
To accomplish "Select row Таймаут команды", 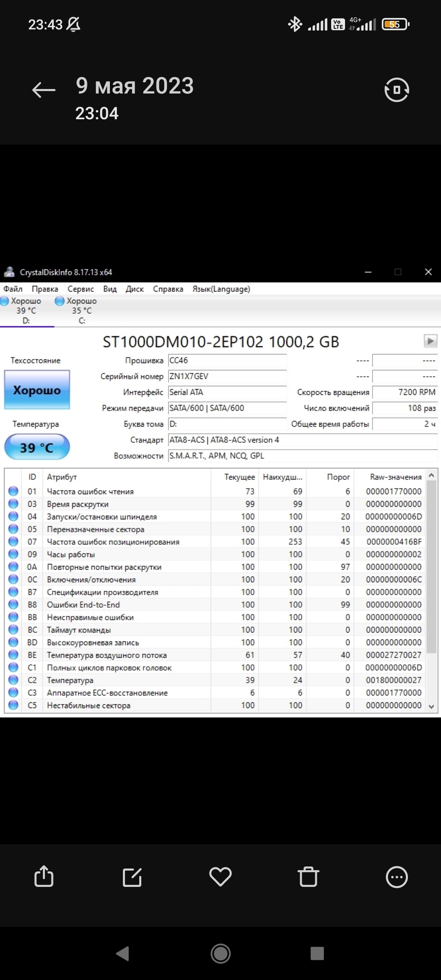I will 215,630.
